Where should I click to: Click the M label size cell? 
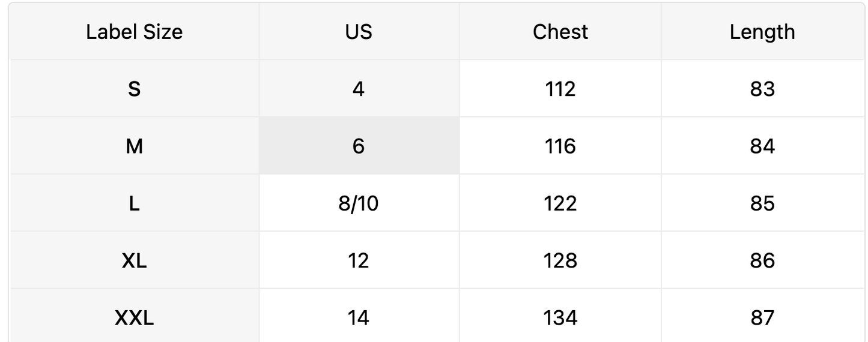[134, 146]
